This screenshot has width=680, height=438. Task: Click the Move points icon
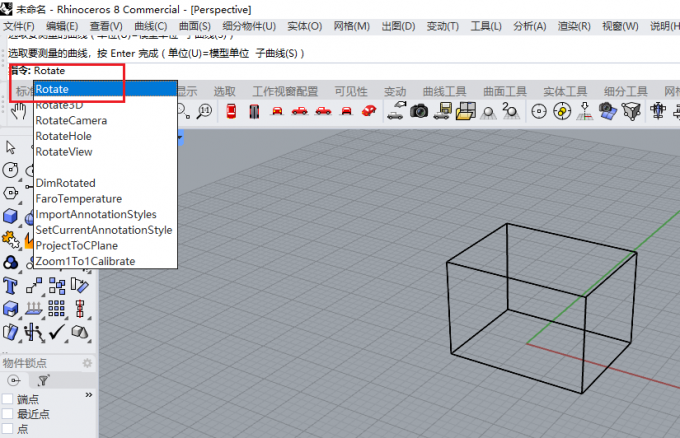(34, 286)
